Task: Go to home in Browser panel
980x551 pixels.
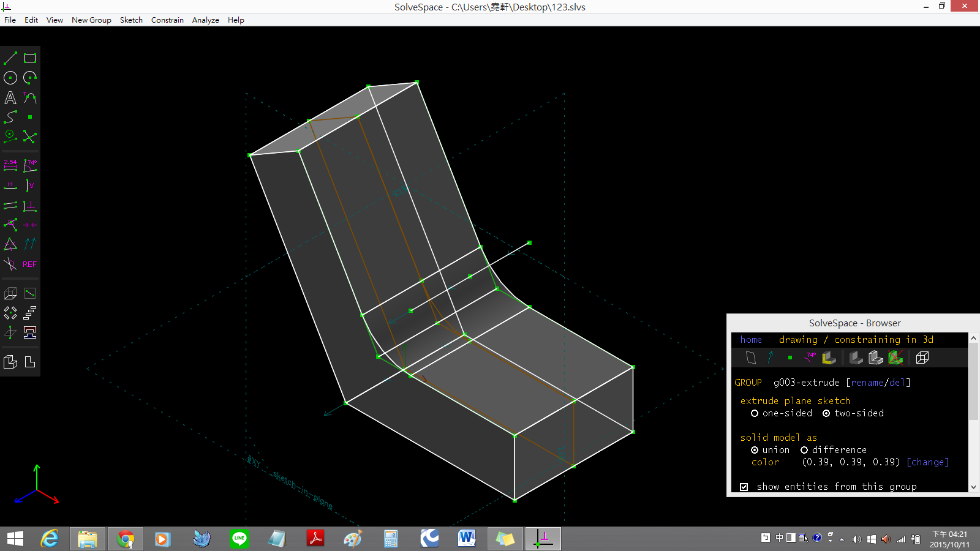Action: [751, 340]
